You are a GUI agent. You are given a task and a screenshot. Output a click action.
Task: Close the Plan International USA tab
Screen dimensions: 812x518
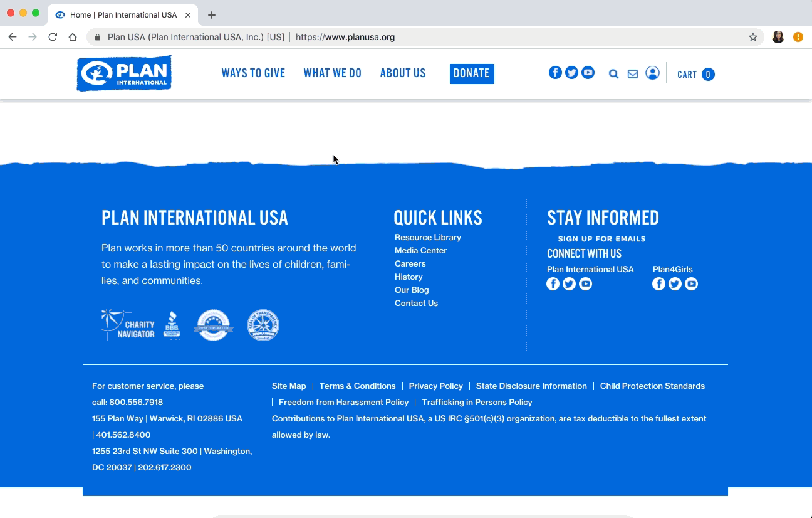coord(188,15)
